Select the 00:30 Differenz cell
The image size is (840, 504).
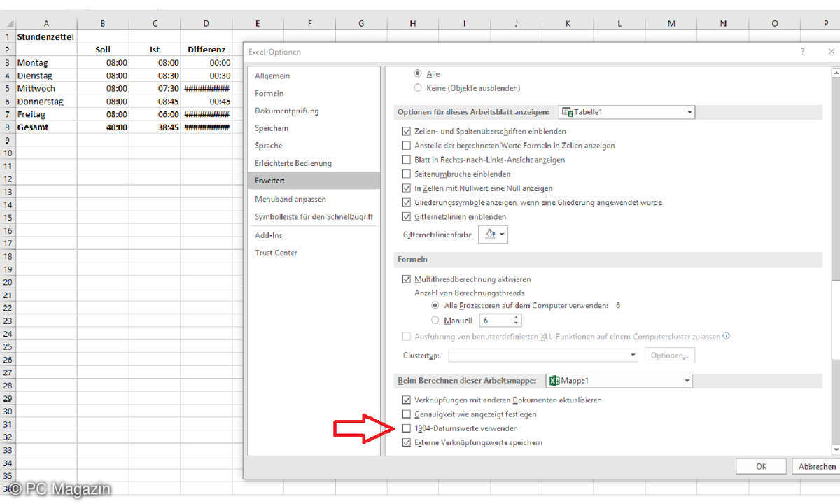206,76
